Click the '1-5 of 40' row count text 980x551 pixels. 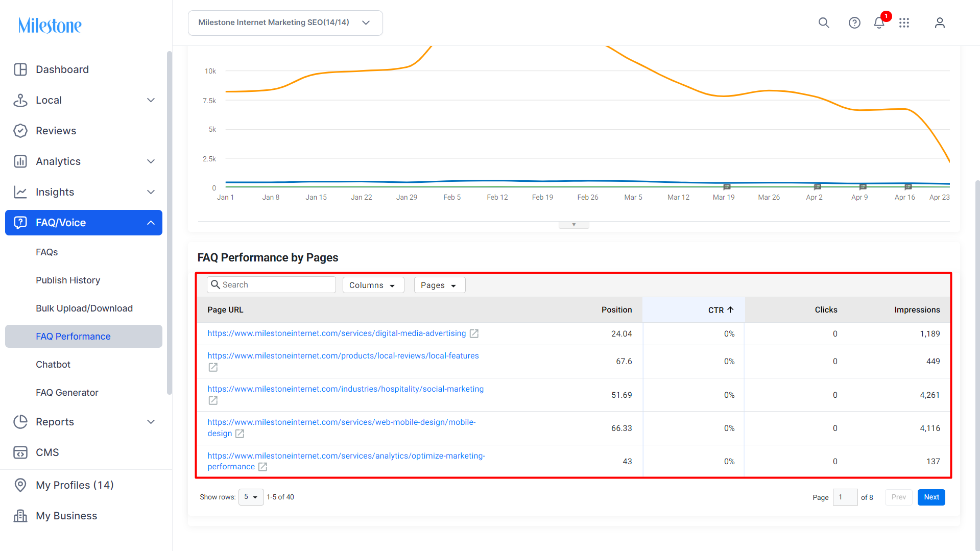coord(280,497)
